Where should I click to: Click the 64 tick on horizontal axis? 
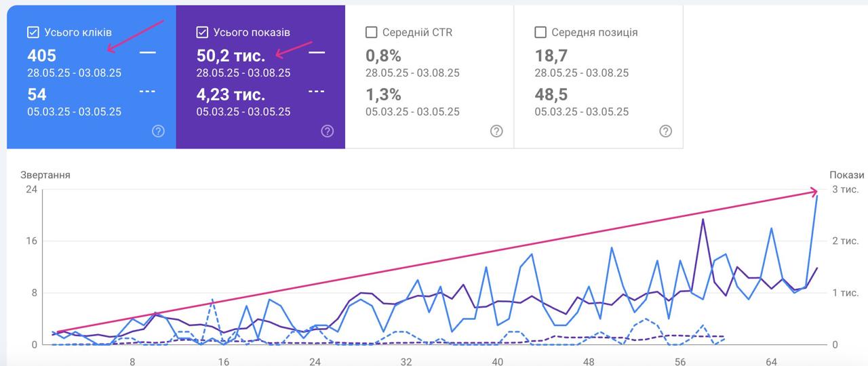tap(771, 361)
